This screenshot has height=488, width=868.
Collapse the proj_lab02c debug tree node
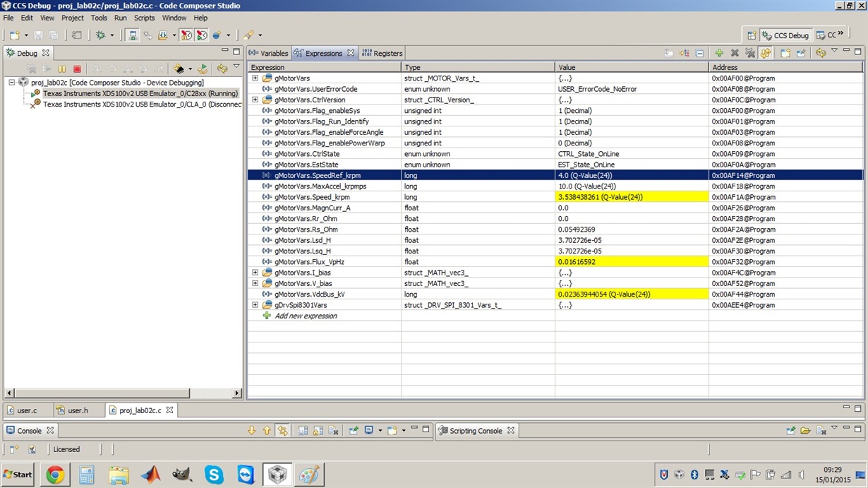pyautogui.click(x=12, y=82)
